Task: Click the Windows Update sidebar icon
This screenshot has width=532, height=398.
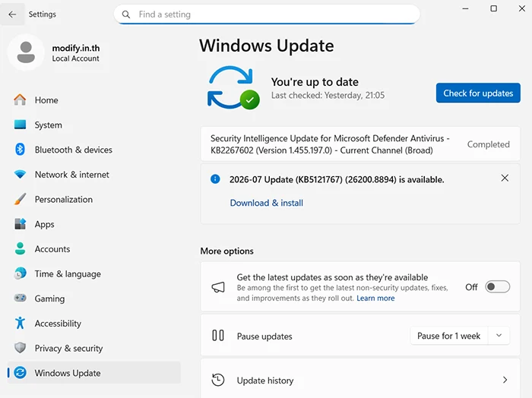Action: [20, 373]
